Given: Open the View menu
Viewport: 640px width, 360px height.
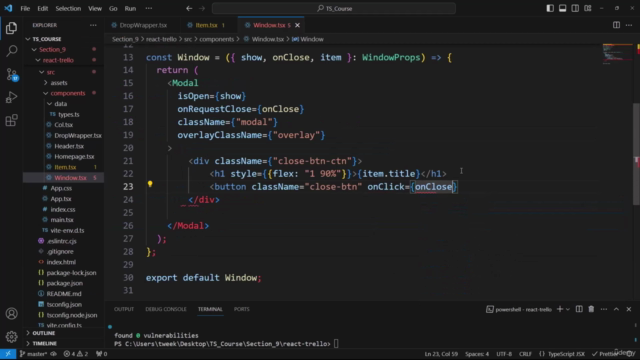Looking at the screenshot, I should click(95, 8).
